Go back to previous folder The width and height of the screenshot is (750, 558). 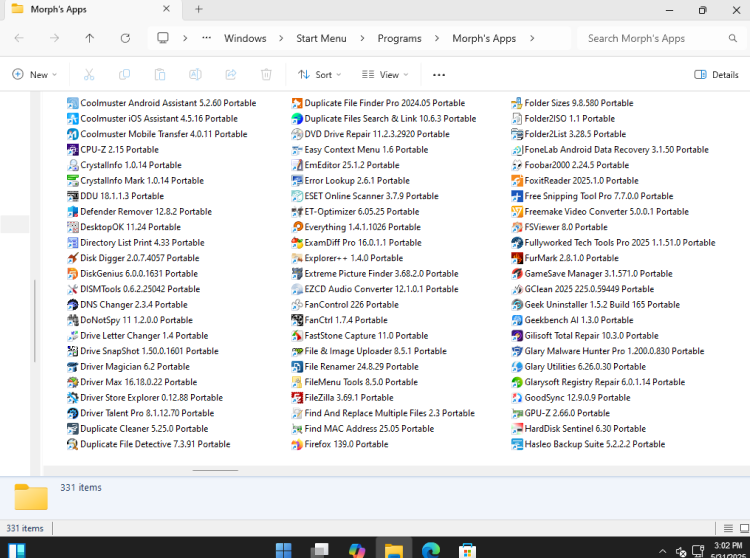(x=19, y=38)
